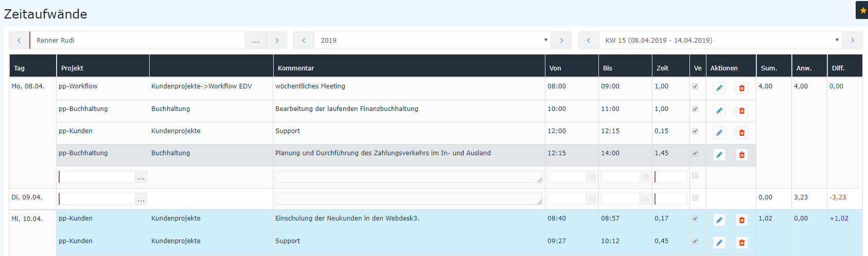This screenshot has height=256, width=868.
Task: Check Ve checkbox in new Monday entry row
Action: 695,175
